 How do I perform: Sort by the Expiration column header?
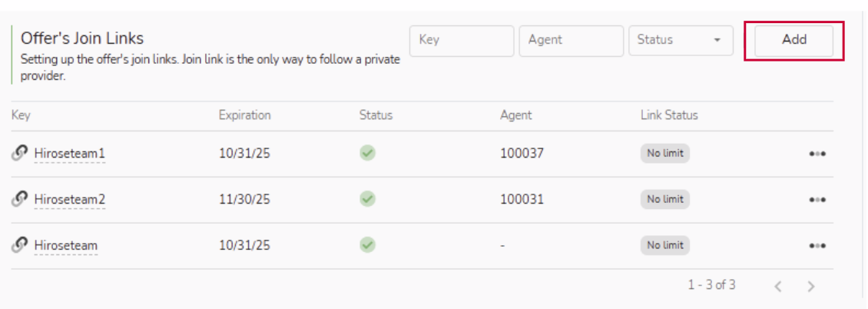click(x=244, y=115)
